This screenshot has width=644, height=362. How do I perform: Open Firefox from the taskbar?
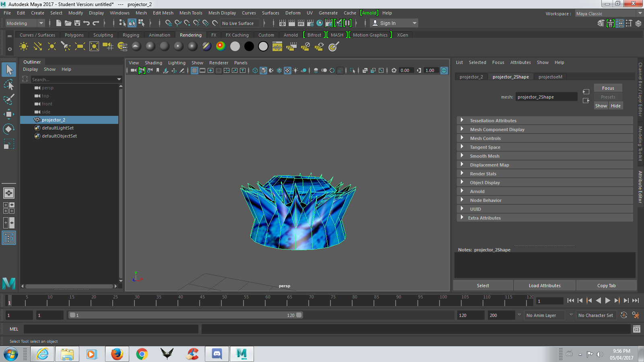117,354
